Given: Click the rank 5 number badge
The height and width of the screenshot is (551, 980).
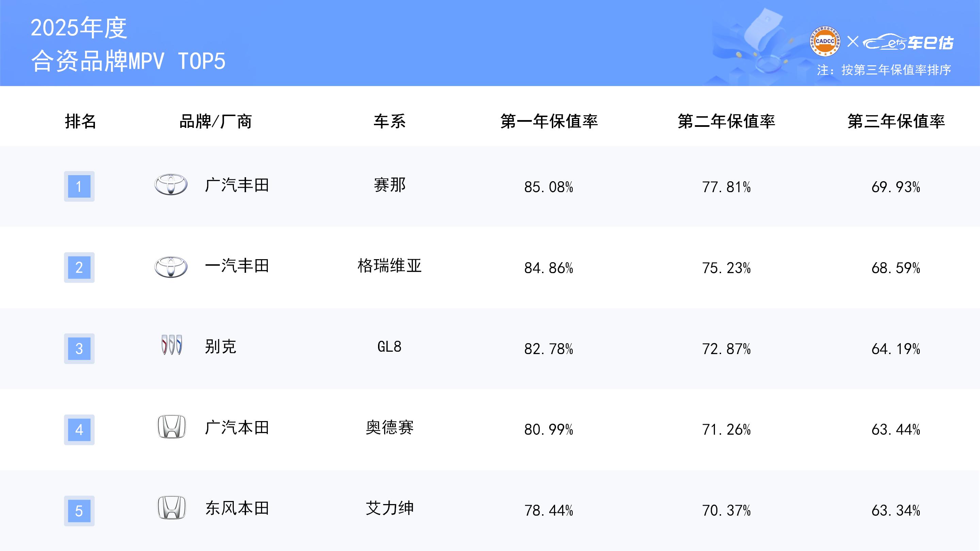Looking at the screenshot, I should coord(79,511).
